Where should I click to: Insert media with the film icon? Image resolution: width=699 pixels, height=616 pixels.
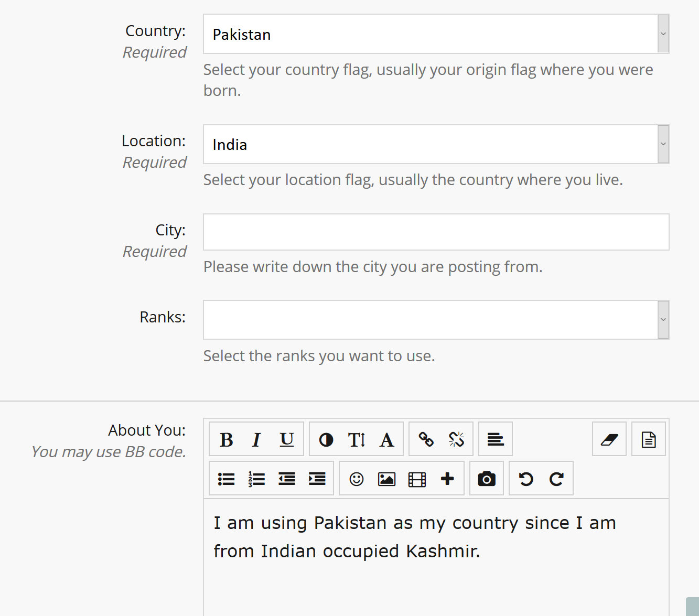click(x=417, y=479)
